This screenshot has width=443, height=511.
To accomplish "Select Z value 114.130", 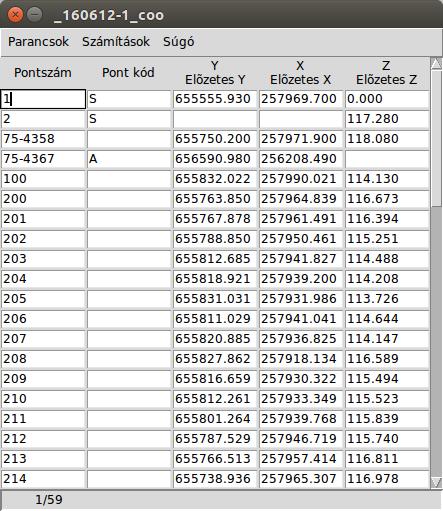I will (x=387, y=179).
